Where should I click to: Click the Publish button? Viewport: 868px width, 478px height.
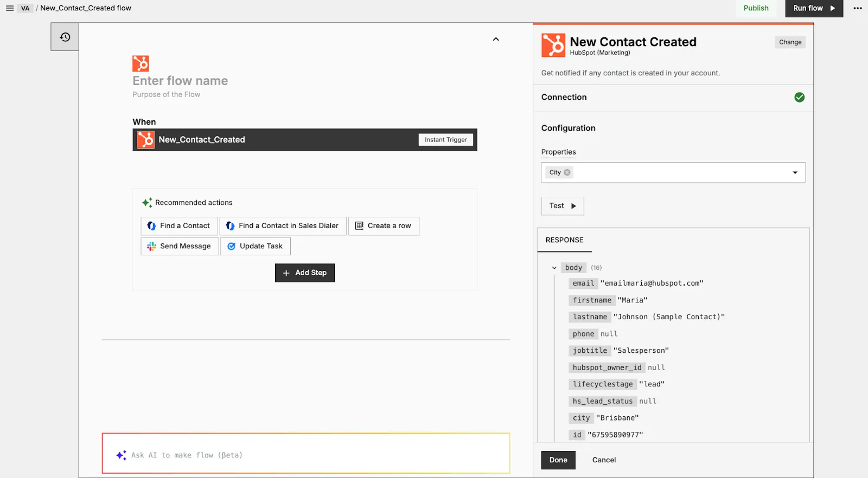click(756, 8)
